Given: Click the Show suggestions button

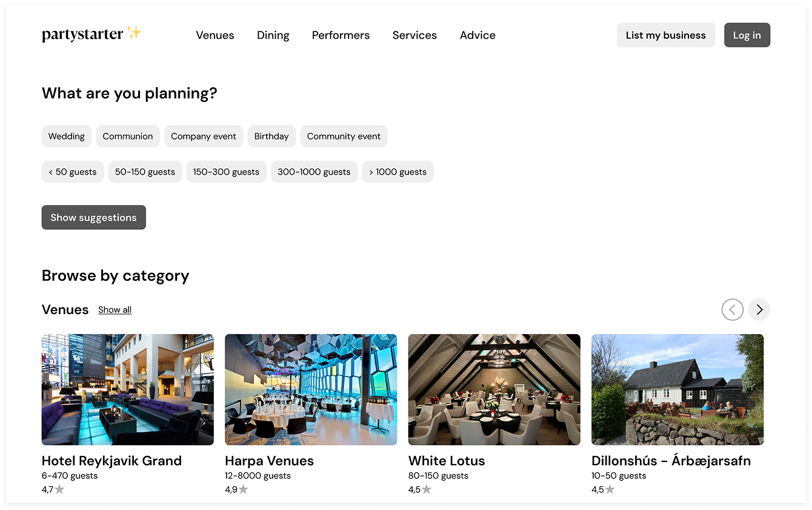Looking at the screenshot, I should point(93,217).
